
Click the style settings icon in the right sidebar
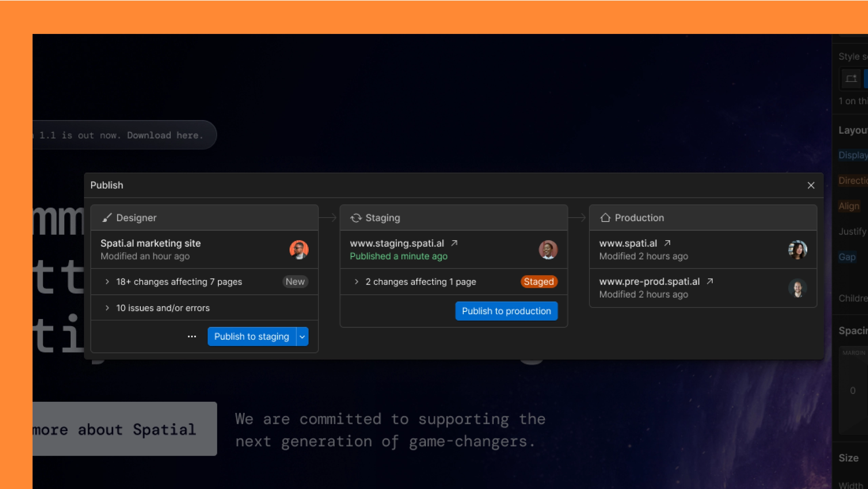pyautogui.click(x=851, y=78)
